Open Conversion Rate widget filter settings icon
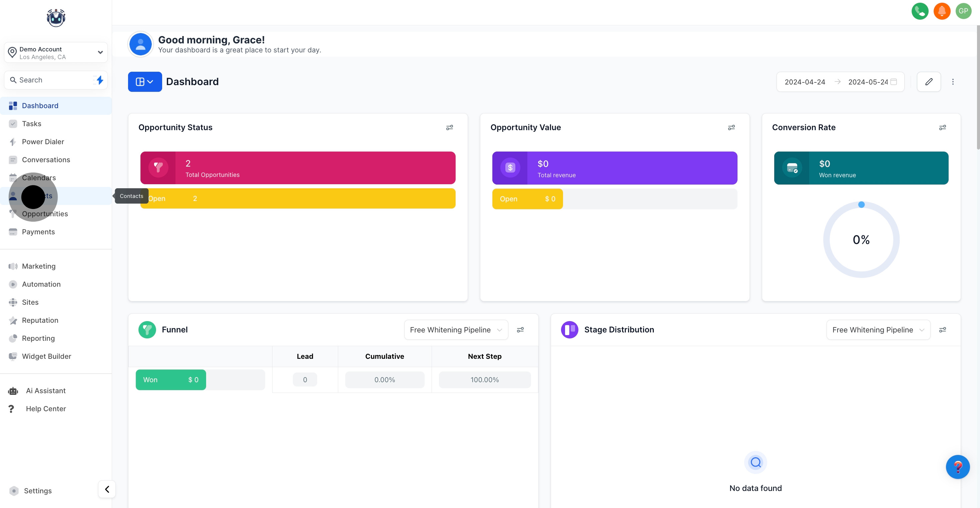Image resolution: width=980 pixels, height=508 pixels. [x=942, y=128]
